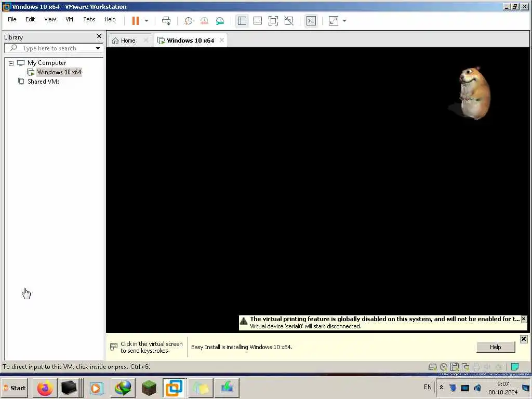Screen dimensions: 532x399
Task: Click the CD/DVD drive status icon
Action: 444,367
